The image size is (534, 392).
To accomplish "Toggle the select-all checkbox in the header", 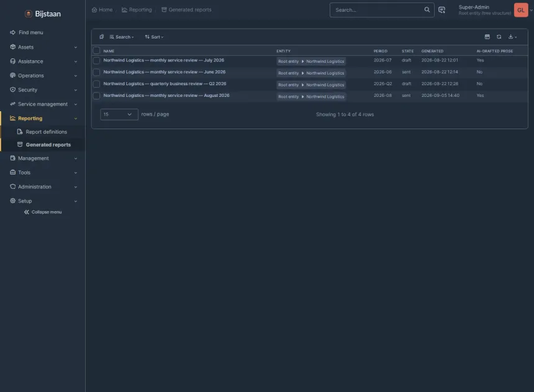I will pos(97,50).
